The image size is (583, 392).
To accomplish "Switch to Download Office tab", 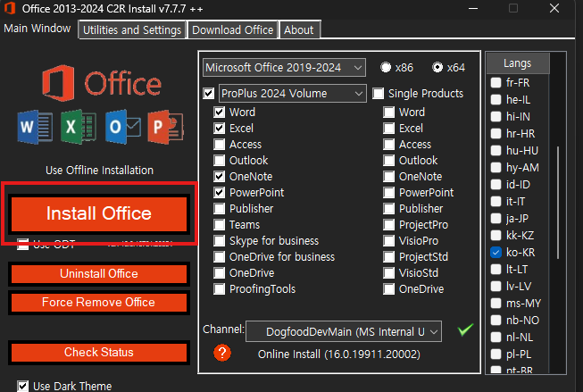I will tap(233, 29).
